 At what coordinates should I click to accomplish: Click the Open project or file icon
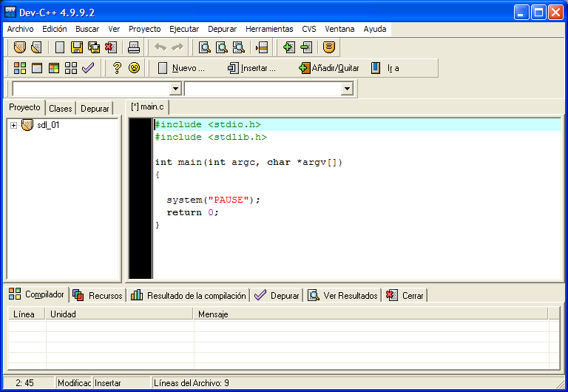click(19, 47)
